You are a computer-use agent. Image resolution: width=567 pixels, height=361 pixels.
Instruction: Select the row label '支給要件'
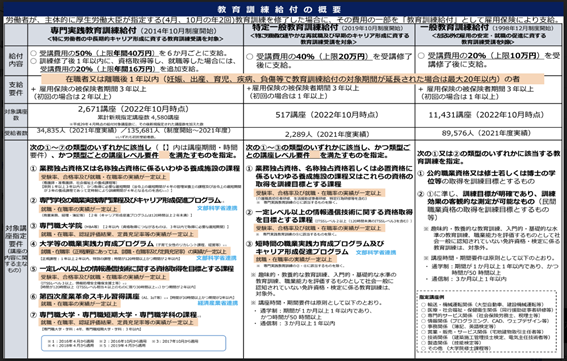click(16, 89)
